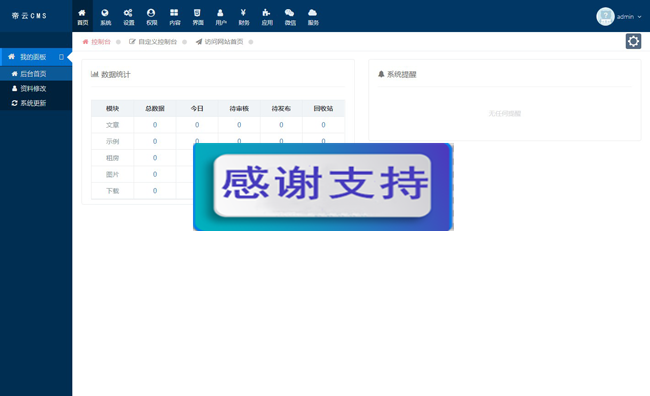
Task: Open 文章 row's 待审核 count
Action: (239, 125)
